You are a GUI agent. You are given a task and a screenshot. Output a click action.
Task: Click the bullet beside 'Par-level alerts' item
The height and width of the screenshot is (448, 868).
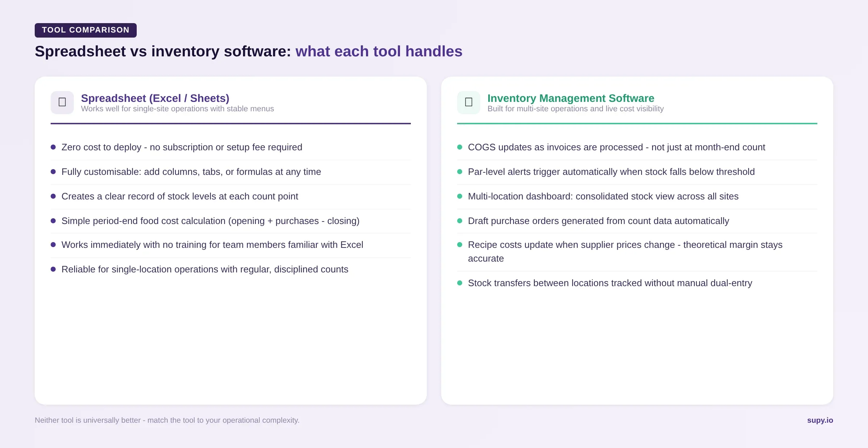pyautogui.click(x=460, y=172)
